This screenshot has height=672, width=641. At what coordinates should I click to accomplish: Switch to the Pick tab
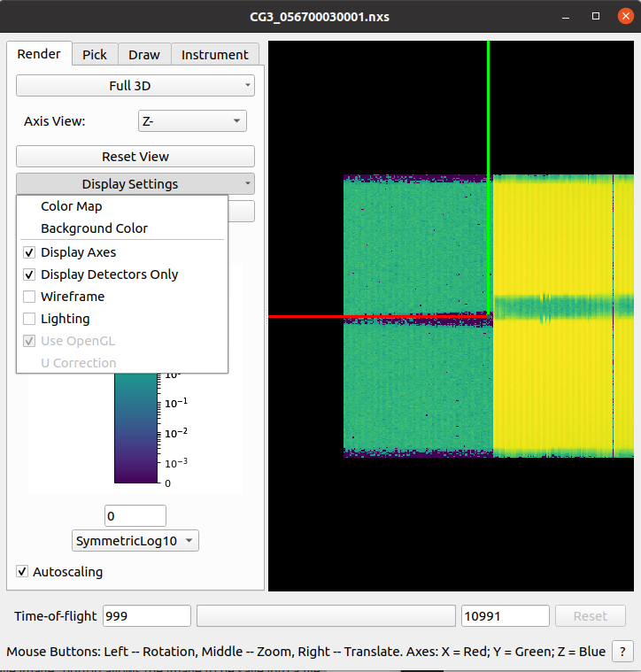pyautogui.click(x=95, y=55)
